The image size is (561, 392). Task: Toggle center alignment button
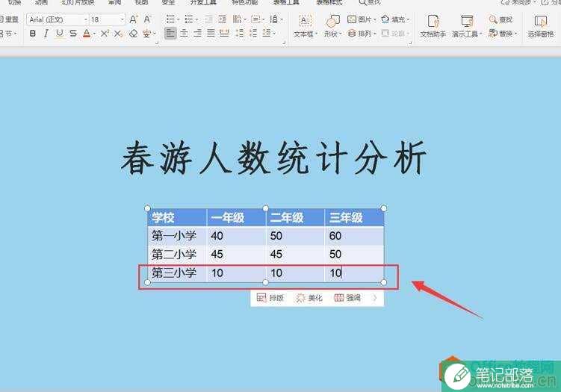point(184,34)
